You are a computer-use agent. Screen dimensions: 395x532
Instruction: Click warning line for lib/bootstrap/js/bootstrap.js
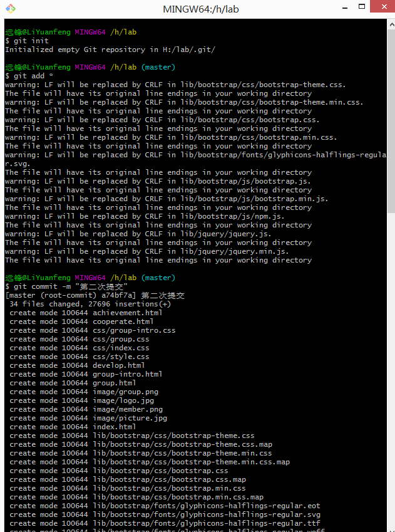tap(158, 181)
